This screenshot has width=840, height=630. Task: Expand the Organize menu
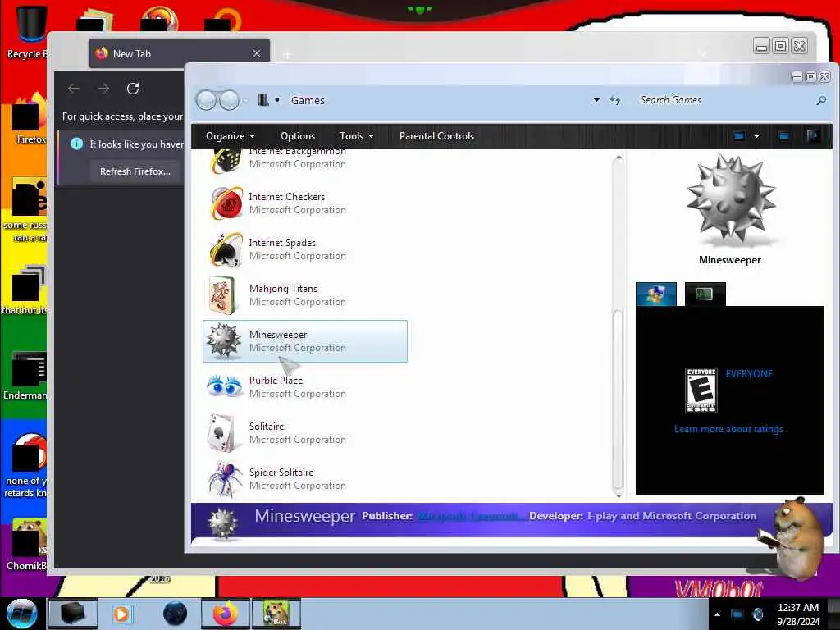(x=230, y=136)
